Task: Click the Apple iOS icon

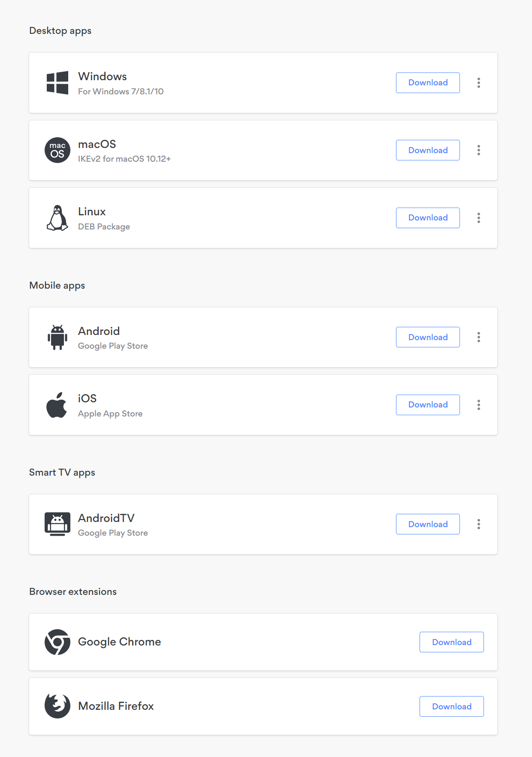Action: [x=57, y=405]
